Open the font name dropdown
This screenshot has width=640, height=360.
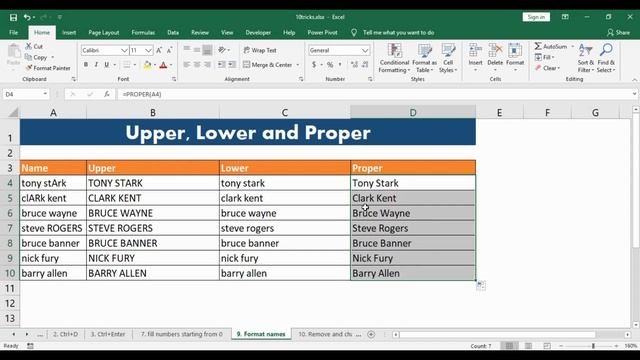[124, 50]
